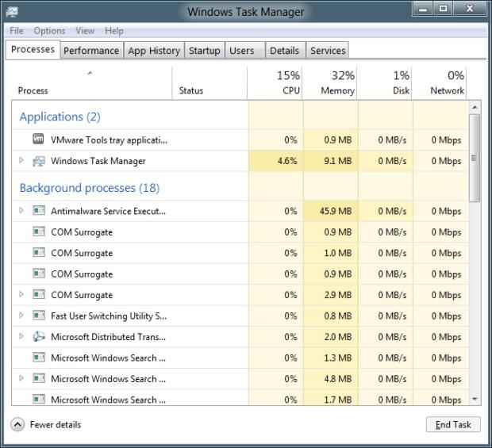Expand the Windows Task Manager process group
Viewport: 492px width, 448px height.
[x=21, y=160]
